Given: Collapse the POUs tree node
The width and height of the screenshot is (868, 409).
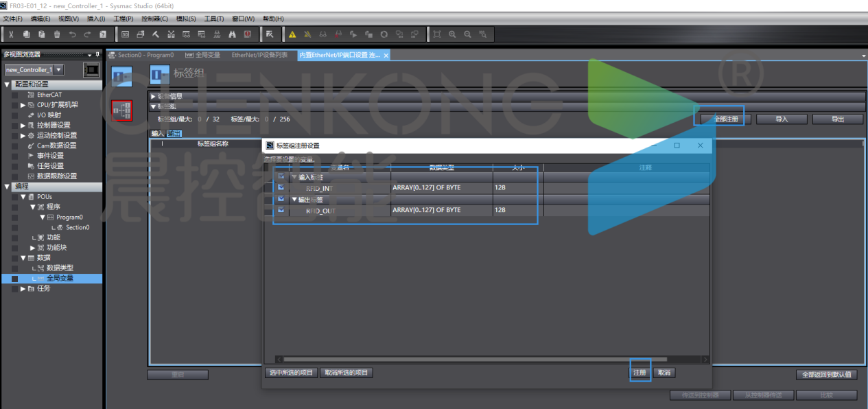Looking at the screenshot, I should coord(23,197).
